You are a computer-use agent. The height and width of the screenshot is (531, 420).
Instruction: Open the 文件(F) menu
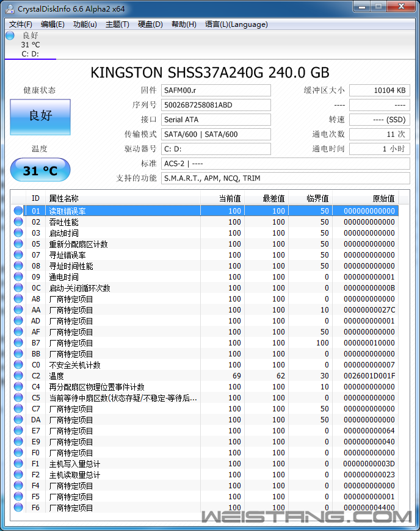coord(20,24)
